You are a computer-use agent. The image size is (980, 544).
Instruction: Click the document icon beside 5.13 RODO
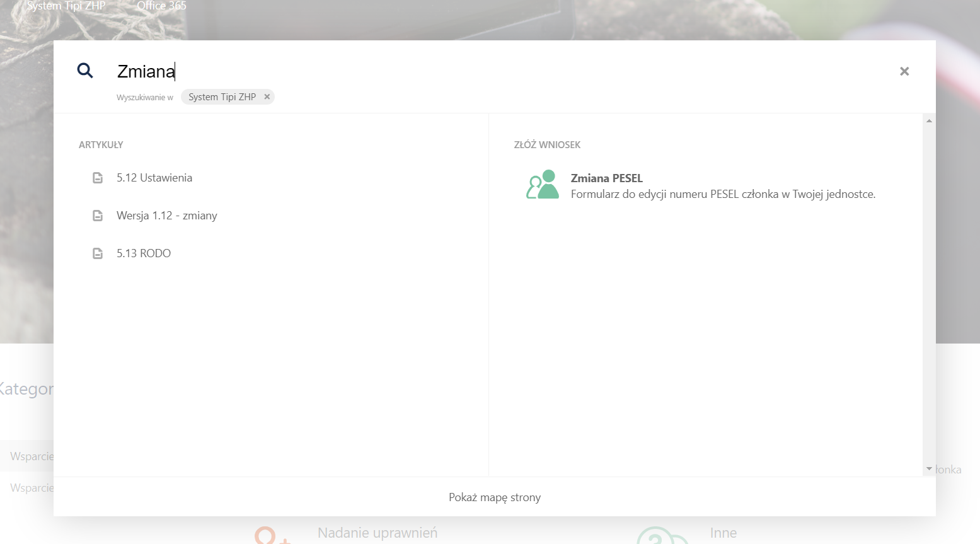tap(98, 253)
